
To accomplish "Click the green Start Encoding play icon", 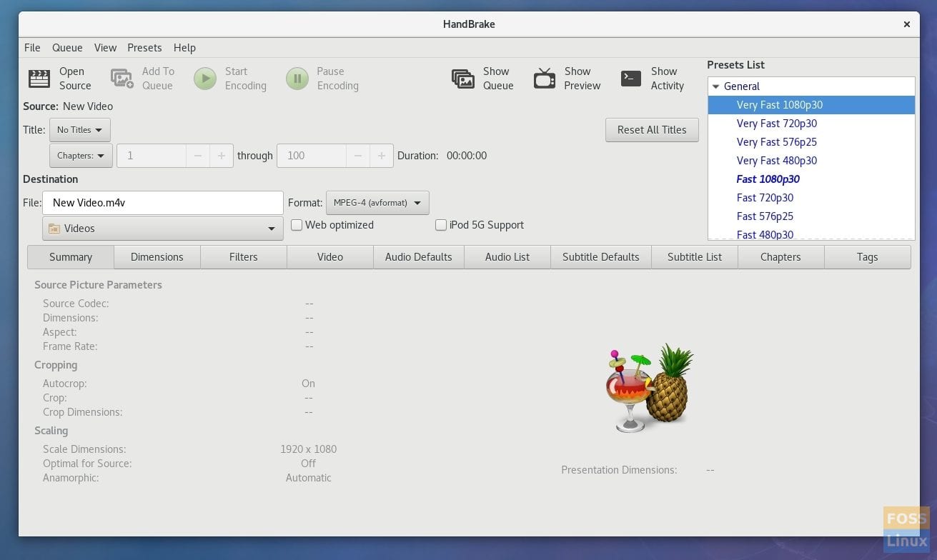I will click(205, 79).
